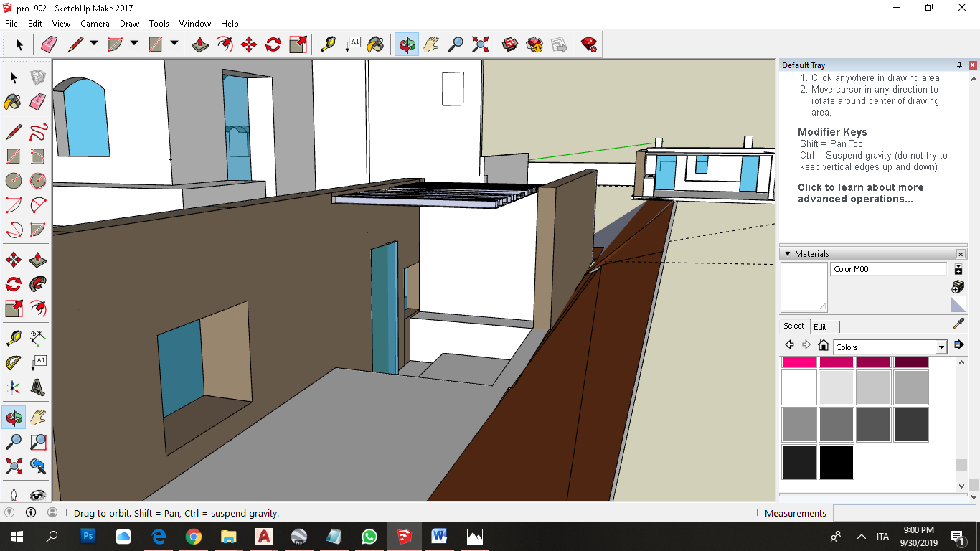Viewport: 980px width, 551px height.
Task: Open the Window menu
Action: click(195, 24)
